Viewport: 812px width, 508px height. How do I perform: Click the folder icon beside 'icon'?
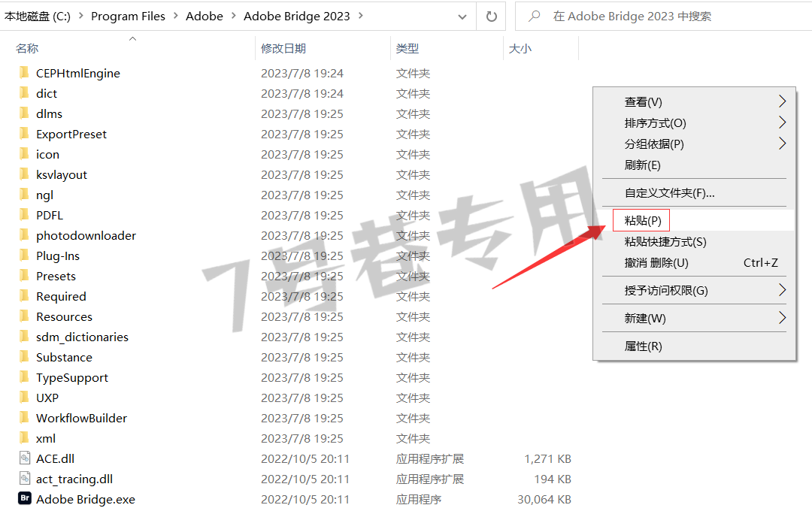[x=24, y=154]
